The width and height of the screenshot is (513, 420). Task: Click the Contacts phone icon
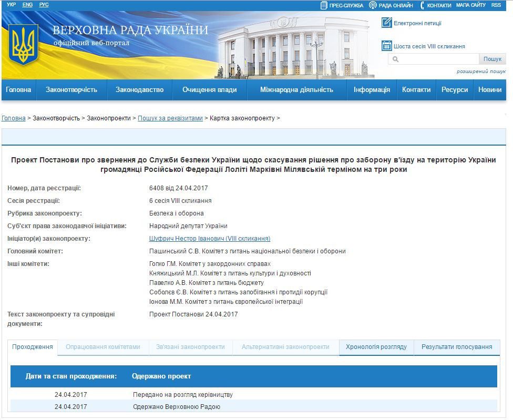(422, 5)
